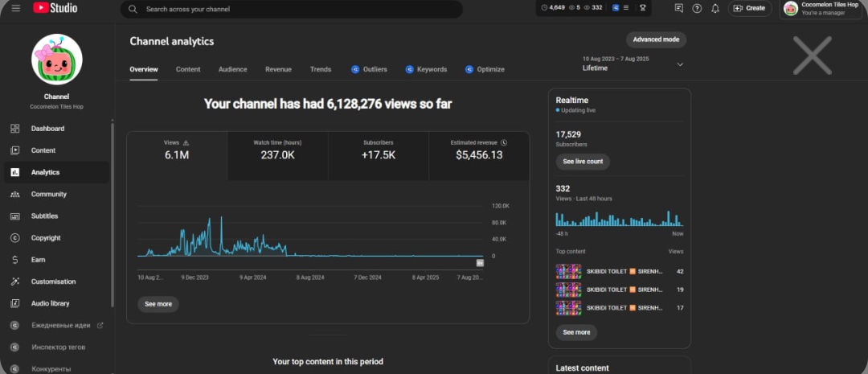Select the Watch time 237.0K card
This screenshot has height=374, width=868.
[278, 156]
